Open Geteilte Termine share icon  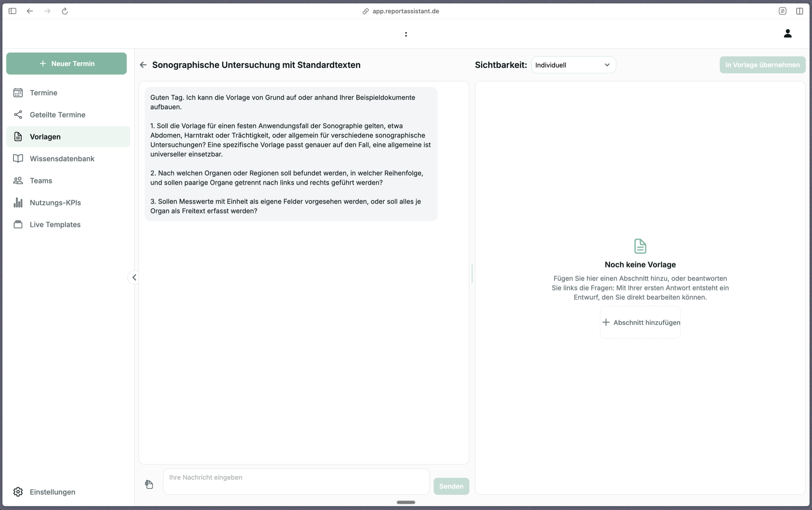point(18,115)
